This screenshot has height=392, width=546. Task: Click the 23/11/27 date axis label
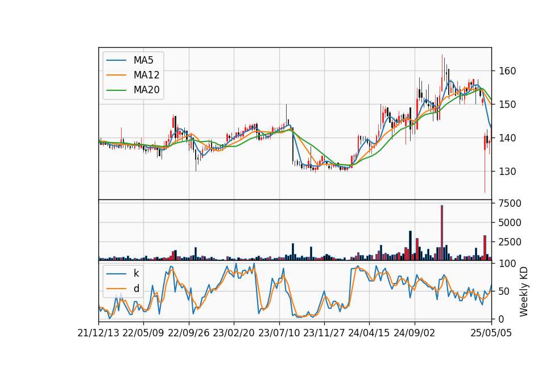(324, 333)
